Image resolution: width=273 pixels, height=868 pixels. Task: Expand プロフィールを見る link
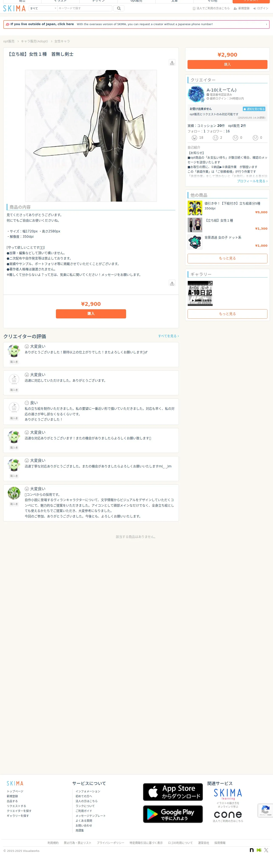pos(252,181)
